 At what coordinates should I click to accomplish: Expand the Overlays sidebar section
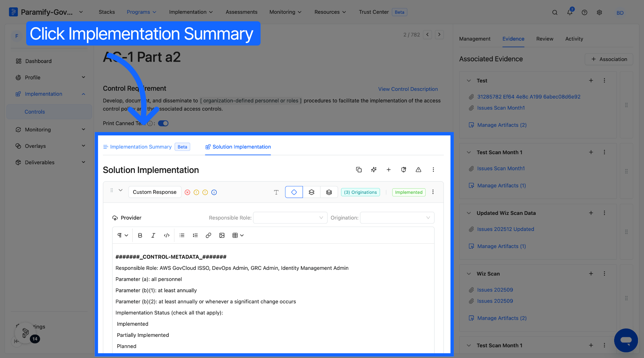point(84,146)
